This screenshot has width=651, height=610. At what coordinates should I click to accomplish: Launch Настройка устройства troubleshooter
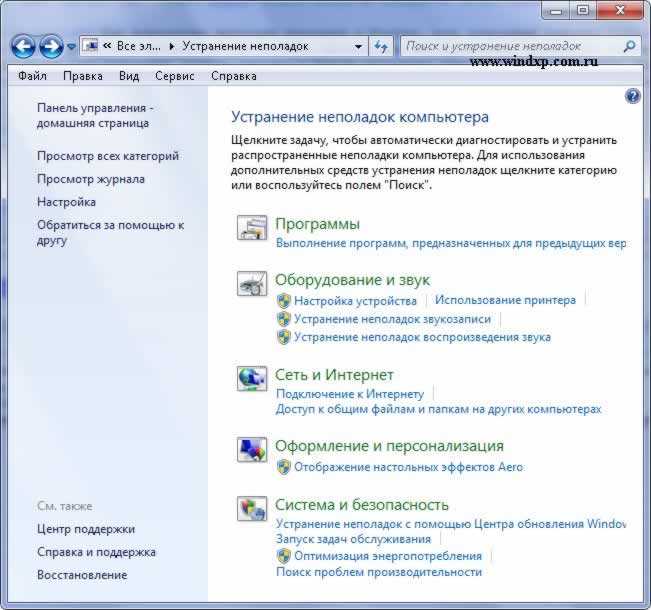pos(355,301)
